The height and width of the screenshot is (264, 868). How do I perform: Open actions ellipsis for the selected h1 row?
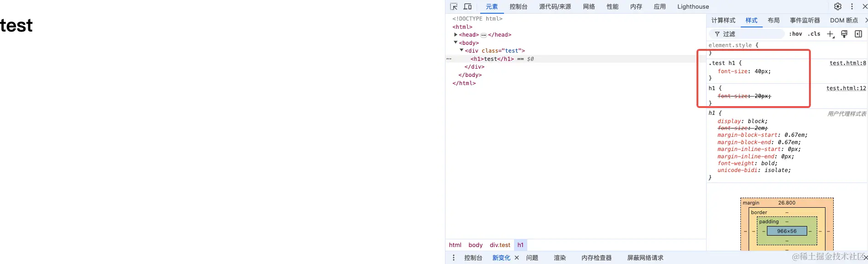[x=449, y=59]
